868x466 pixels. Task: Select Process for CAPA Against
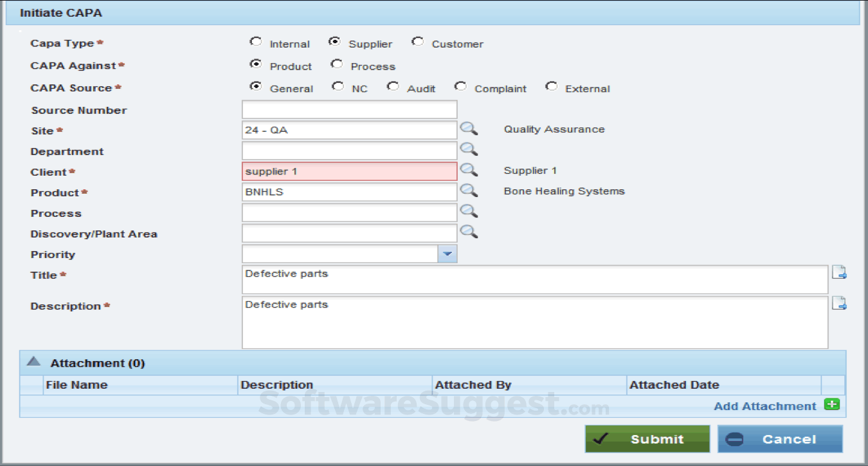[337, 64]
